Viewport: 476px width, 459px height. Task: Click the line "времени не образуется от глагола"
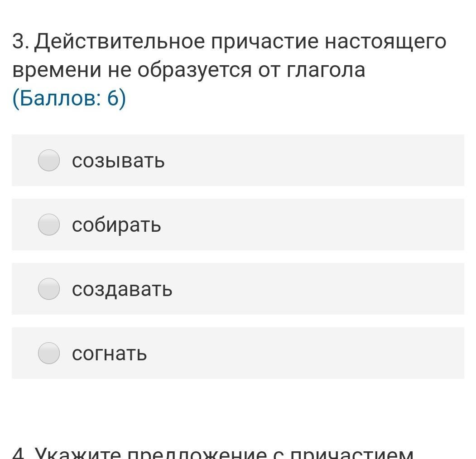point(188,70)
